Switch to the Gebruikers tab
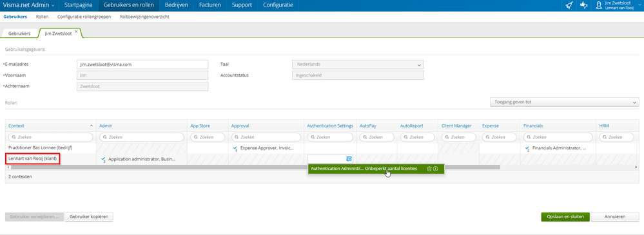 click(19, 33)
